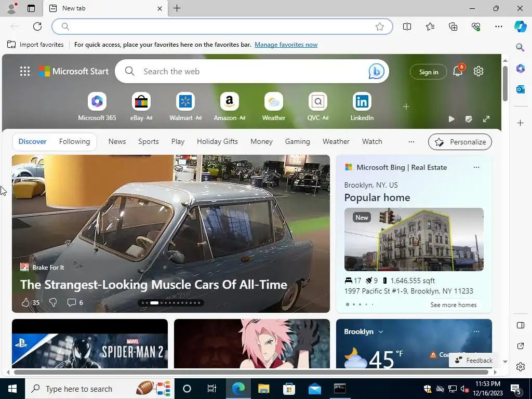Select the active carousel slide indicator
The width and height of the screenshot is (532, 399).
pyautogui.click(x=154, y=303)
